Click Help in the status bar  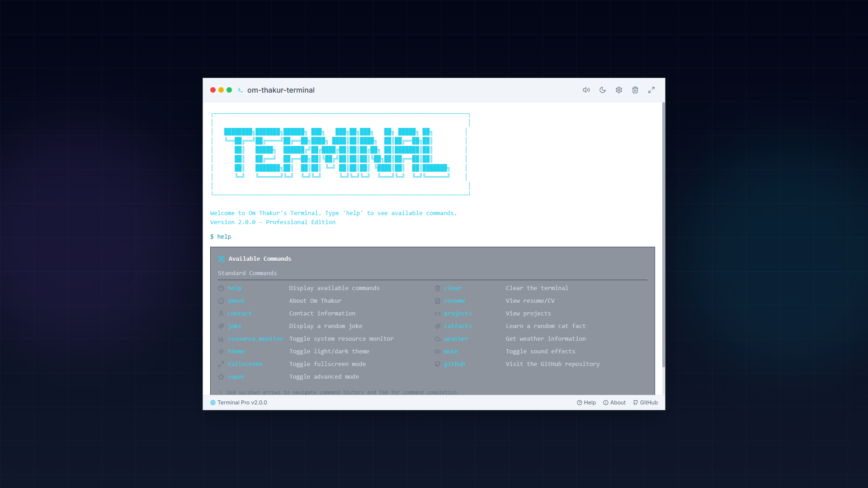point(586,402)
